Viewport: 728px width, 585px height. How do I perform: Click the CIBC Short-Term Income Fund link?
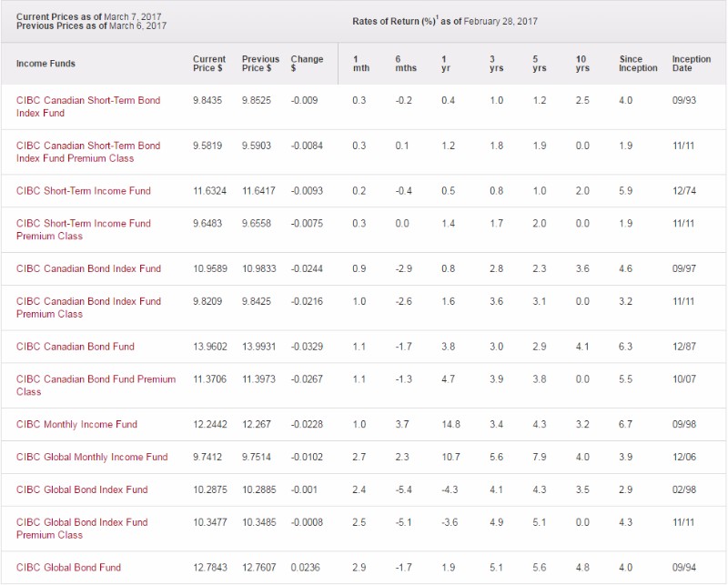[x=84, y=191]
